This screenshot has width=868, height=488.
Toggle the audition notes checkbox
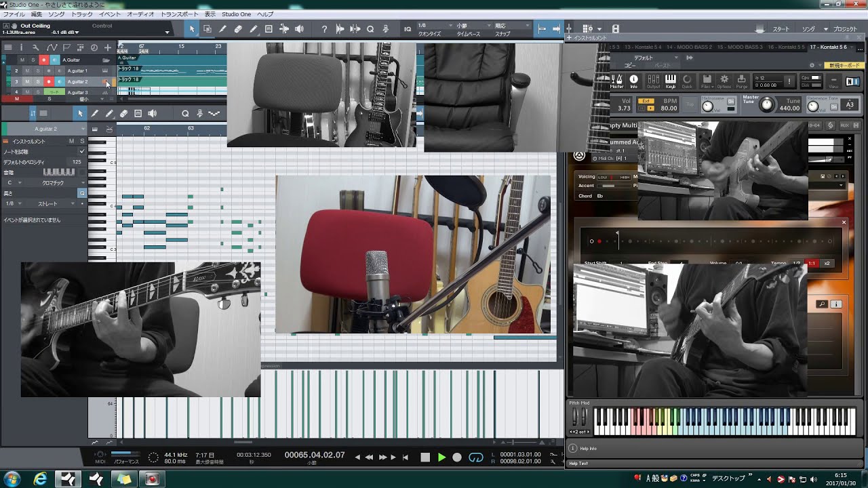(x=82, y=151)
